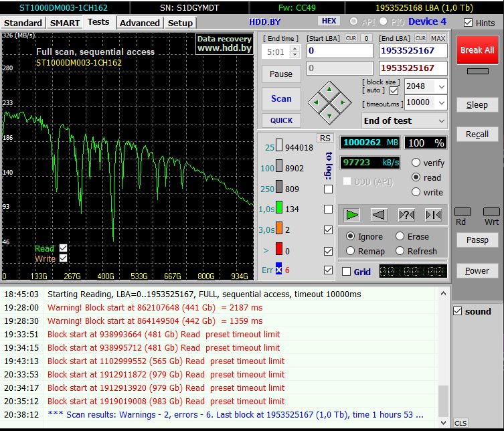
Task: Toggle the sound checkbox
Action: [458, 311]
